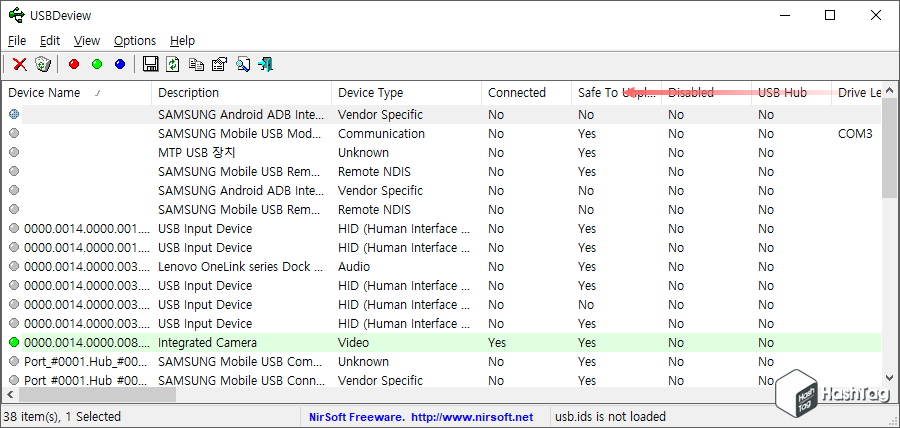Select the SAMSUNG Mobile USB Com... description cell

click(x=241, y=361)
